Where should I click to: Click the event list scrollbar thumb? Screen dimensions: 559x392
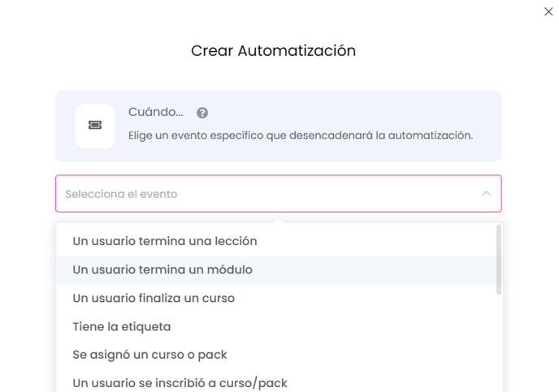pyautogui.click(x=499, y=260)
